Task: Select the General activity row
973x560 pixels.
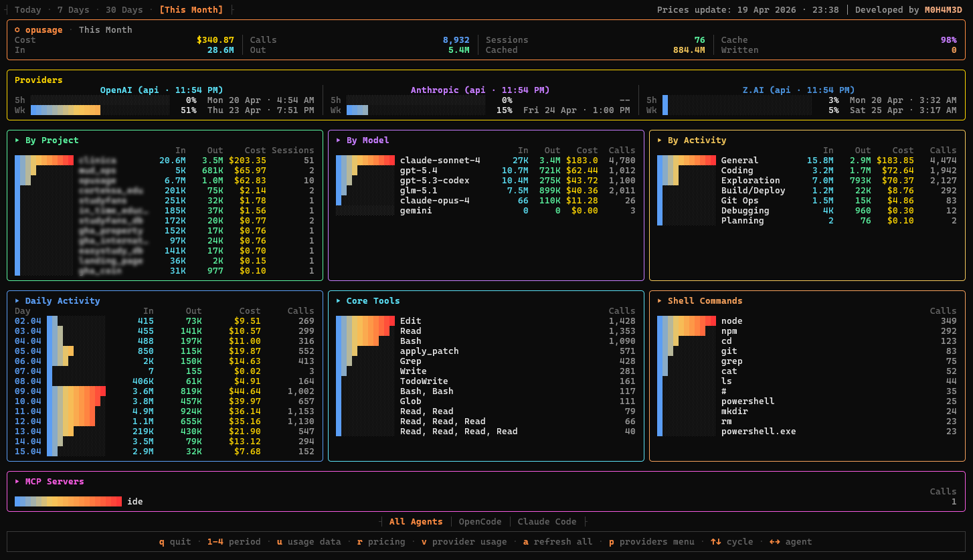Action: (806, 161)
